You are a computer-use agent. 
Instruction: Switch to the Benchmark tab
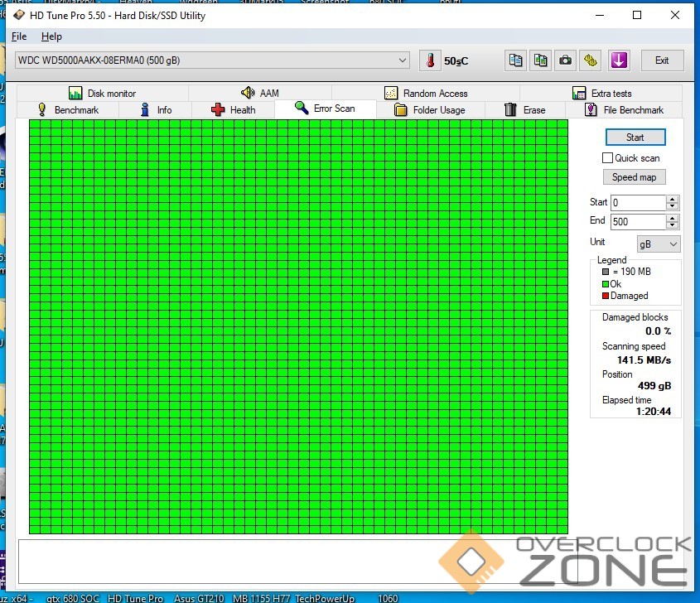[x=68, y=110]
